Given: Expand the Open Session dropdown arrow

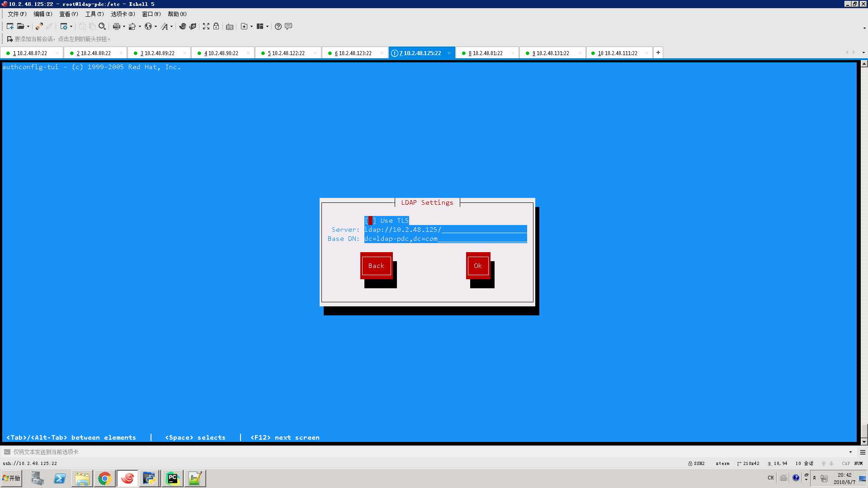Looking at the screenshot, I should click(28, 27).
